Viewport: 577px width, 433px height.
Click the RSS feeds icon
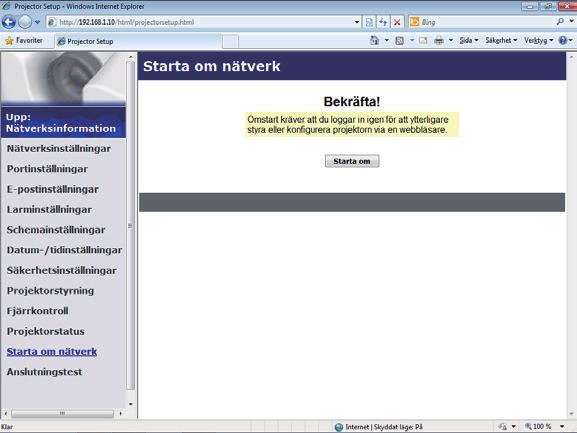(x=400, y=40)
